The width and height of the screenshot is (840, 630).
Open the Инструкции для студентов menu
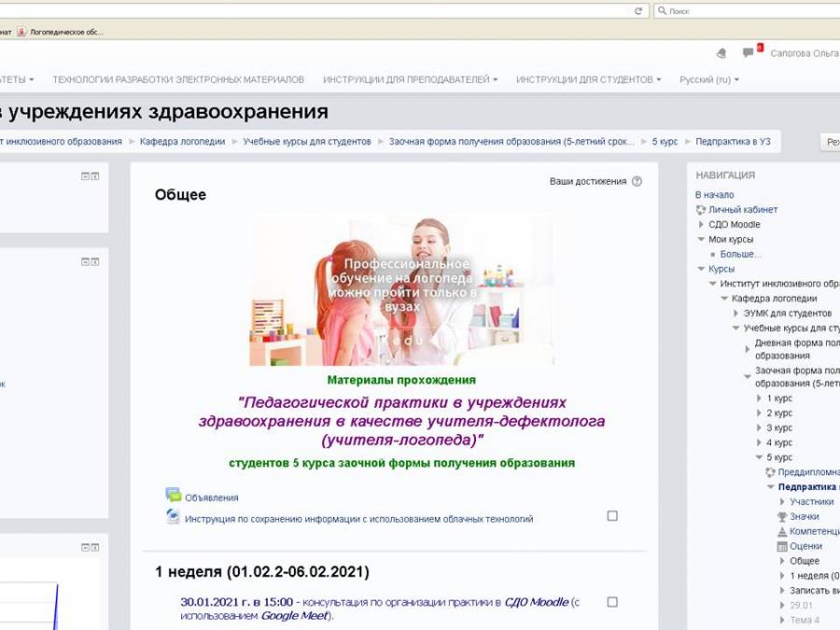pos(588,79)
